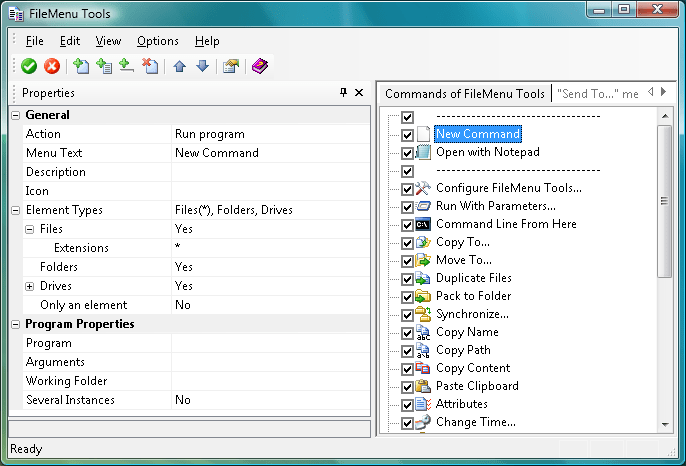Click the Configure FileMenu Tools icon
Viewport: 686px width, 466px height.
[x=423, y=188]
